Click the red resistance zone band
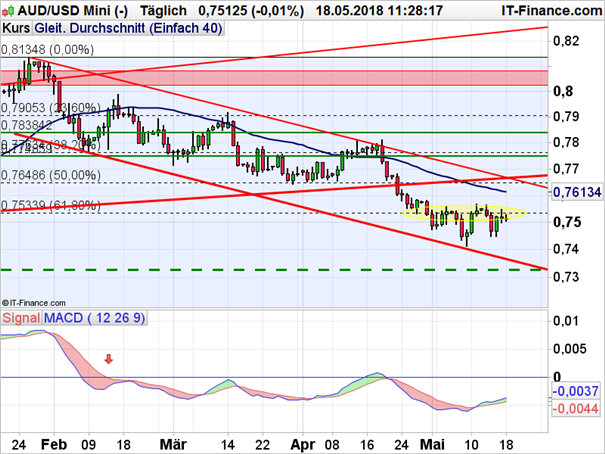605x454 pixels. [274, 78]
